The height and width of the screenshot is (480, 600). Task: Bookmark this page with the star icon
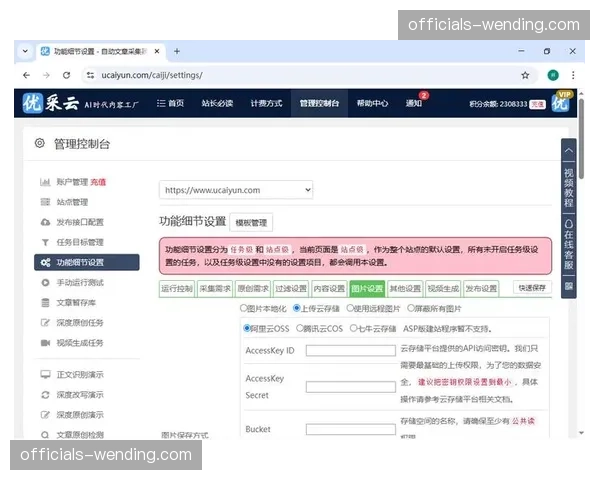tap(525, 75)
